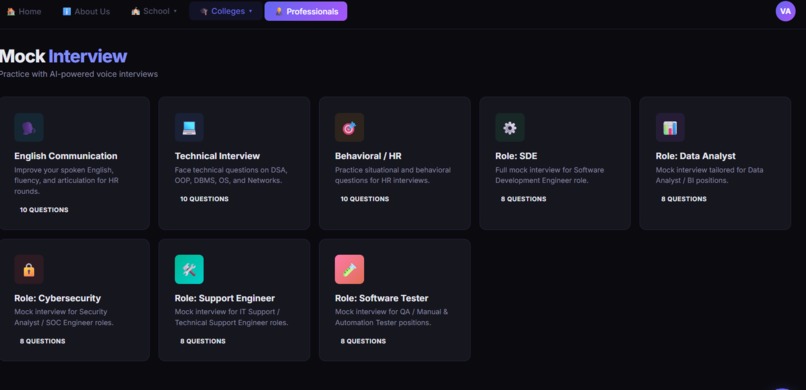Click the Mock Interview page heading
806x390 pixels.
63,56
